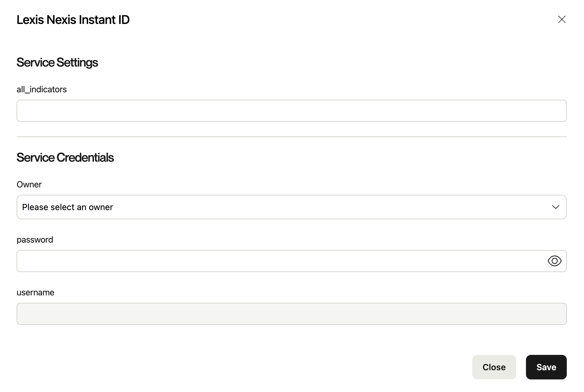Image resolution: width=584 pixels, height=392 pixels.
Task: Click the greyed username input field
Action: coord(291,314)
